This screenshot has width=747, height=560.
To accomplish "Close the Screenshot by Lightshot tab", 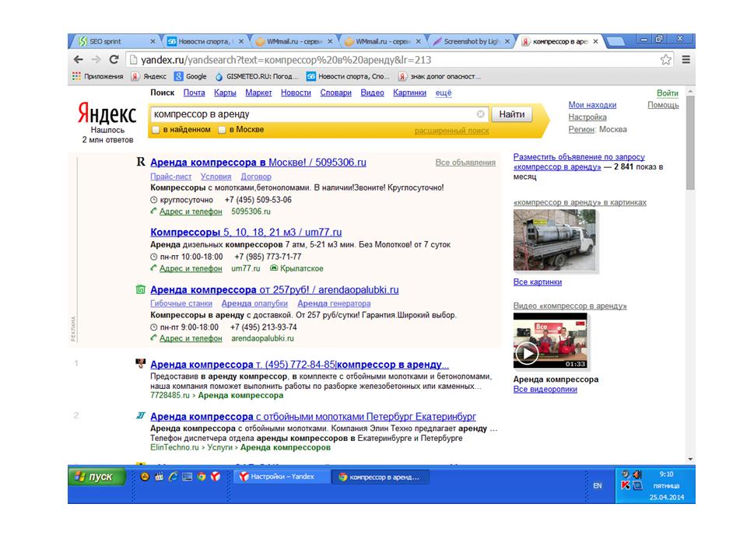I will 507,41.
